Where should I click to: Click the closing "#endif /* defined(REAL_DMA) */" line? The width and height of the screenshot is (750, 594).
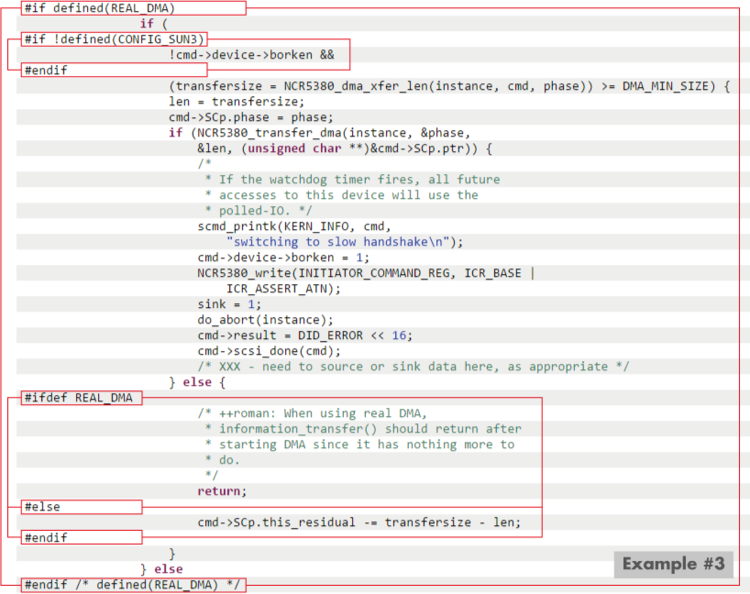pos(133,585)
